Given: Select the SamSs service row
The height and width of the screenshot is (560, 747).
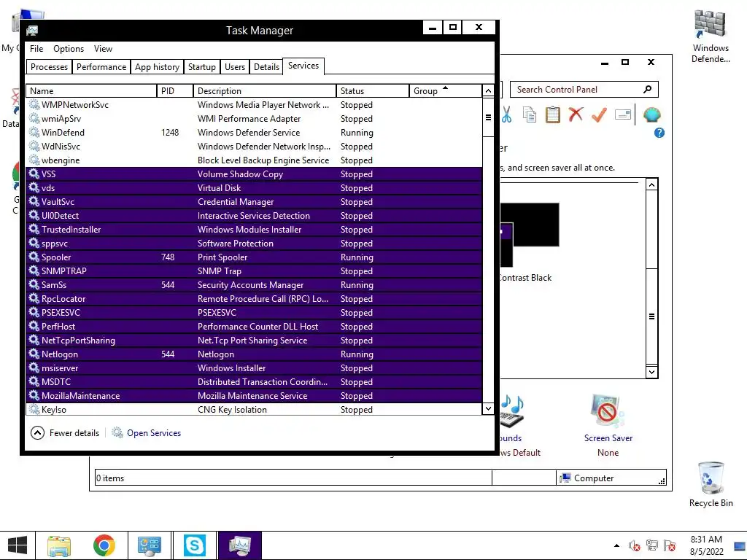Looking at the screenshot, I should click(x=254, y=285).
